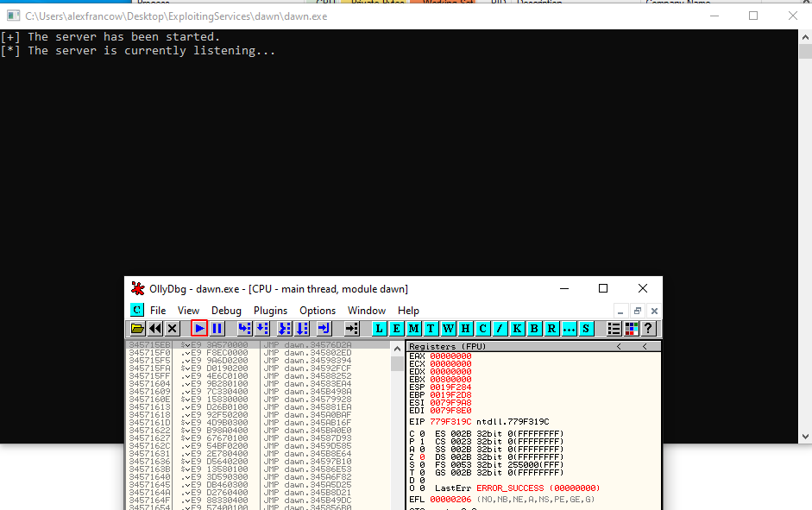Click the Execute till return icon
Image resolution: width=812 pixels, height=510 pixels.
324,328
